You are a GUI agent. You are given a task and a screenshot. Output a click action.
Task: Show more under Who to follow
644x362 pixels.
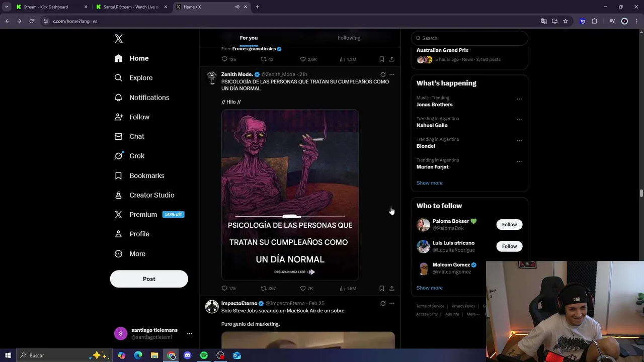point(429,288)
